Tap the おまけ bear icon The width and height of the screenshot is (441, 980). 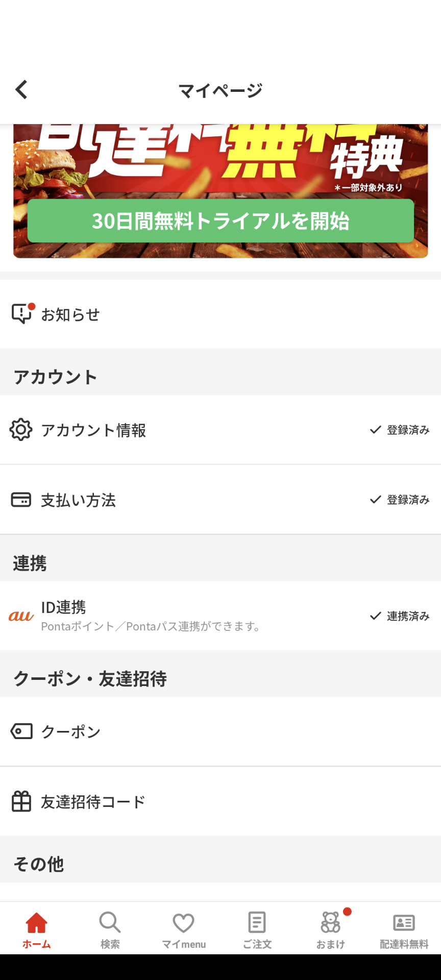click(330, 923)
